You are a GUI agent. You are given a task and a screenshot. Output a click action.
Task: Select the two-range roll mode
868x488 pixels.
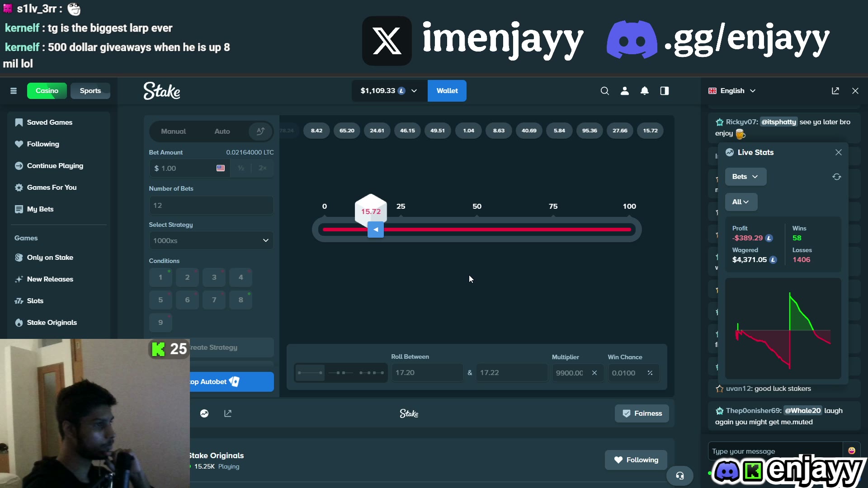[x=340, y=373]
